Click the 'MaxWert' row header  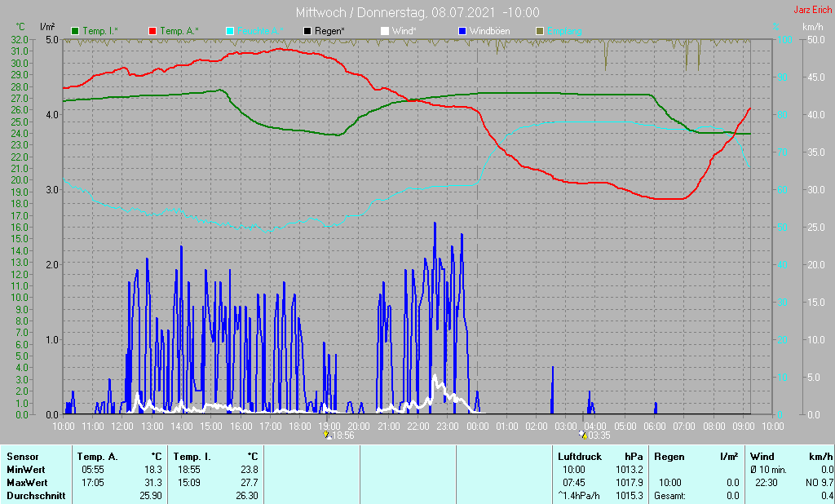pyautogui.click(x=27, y=483)
